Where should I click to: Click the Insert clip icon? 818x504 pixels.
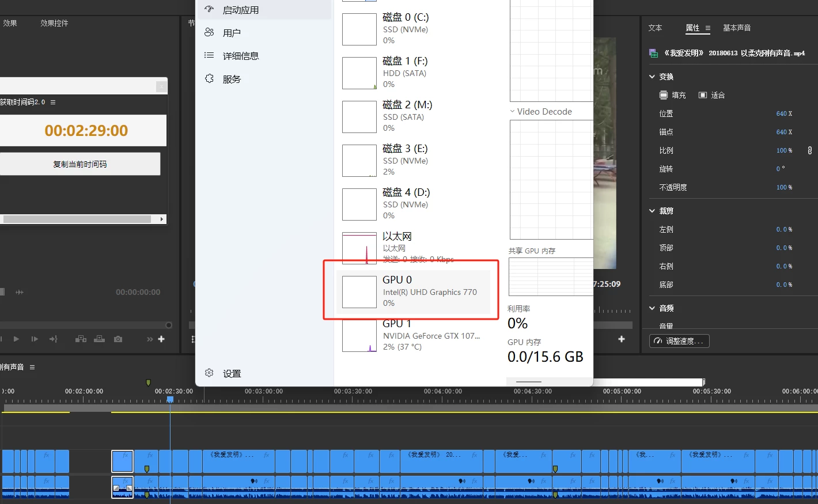81,339
